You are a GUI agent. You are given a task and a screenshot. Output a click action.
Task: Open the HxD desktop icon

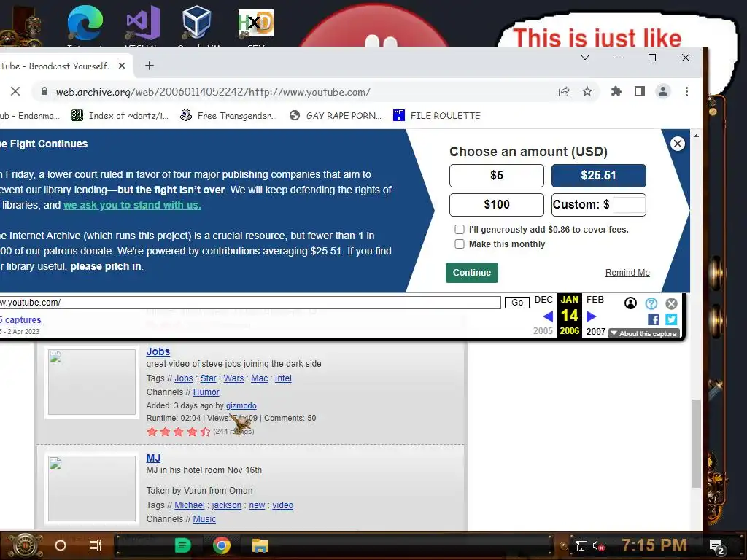[256, 23]
